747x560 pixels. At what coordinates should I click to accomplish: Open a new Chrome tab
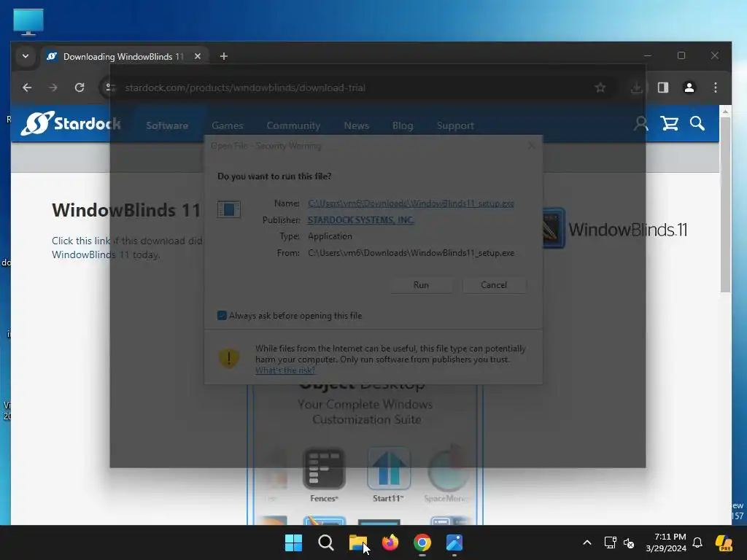[223, 56]
